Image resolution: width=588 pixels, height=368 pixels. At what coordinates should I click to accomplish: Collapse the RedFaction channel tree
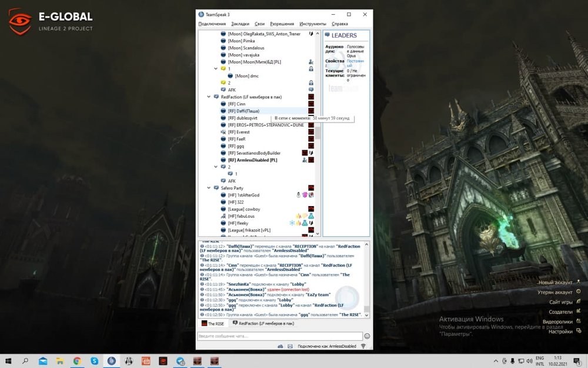[x=209, y=97]
